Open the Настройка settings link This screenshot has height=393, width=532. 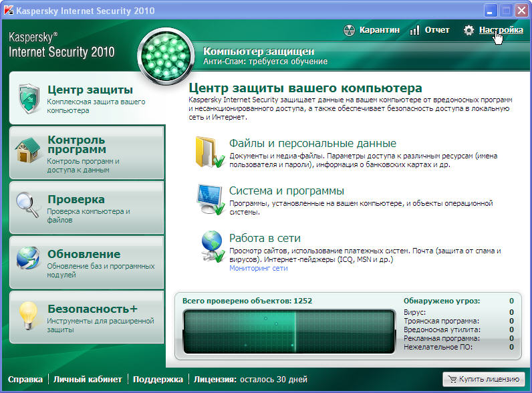coord(501,30)
